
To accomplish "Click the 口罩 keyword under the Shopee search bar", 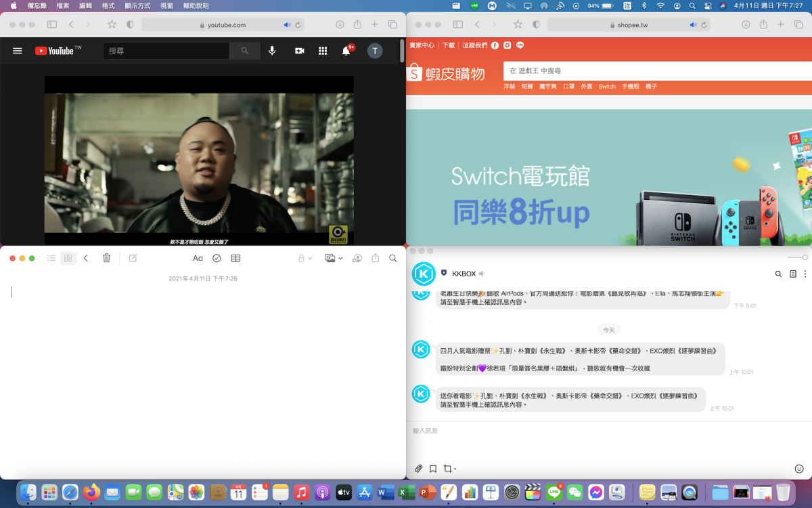I will tap(569, 87).
